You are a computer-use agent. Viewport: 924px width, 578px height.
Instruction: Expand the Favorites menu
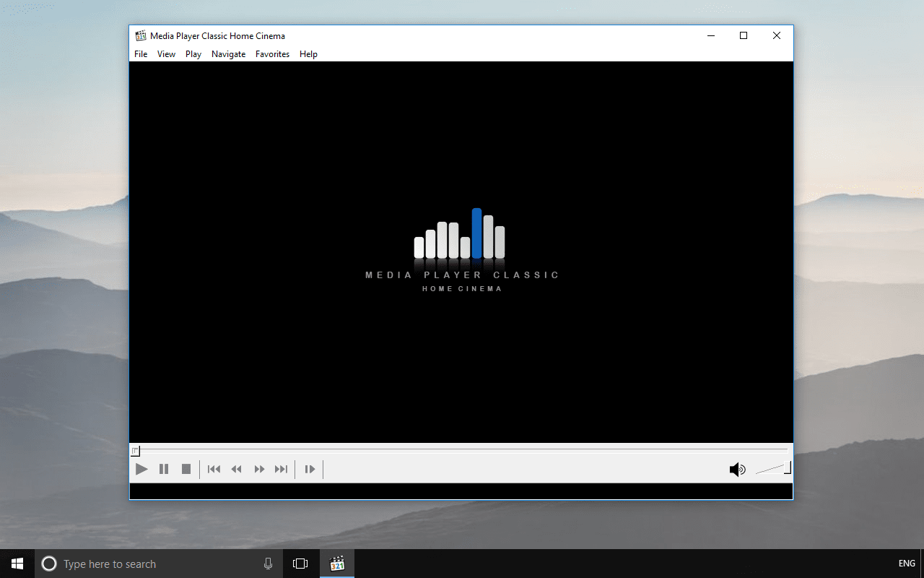point(272,54)
